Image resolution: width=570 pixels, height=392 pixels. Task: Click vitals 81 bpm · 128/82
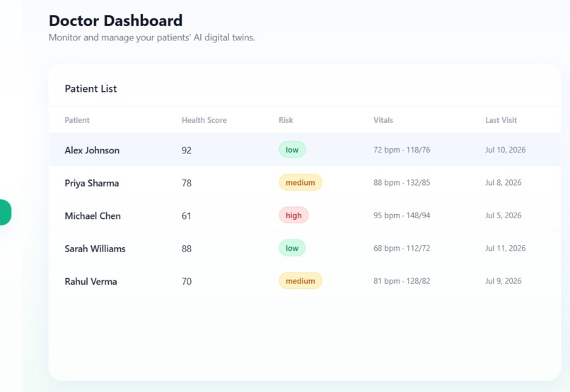pos(402,281)
